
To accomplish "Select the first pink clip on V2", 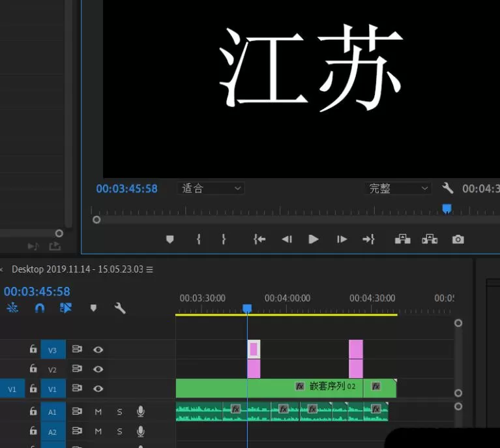I will (x=254, y=369).
